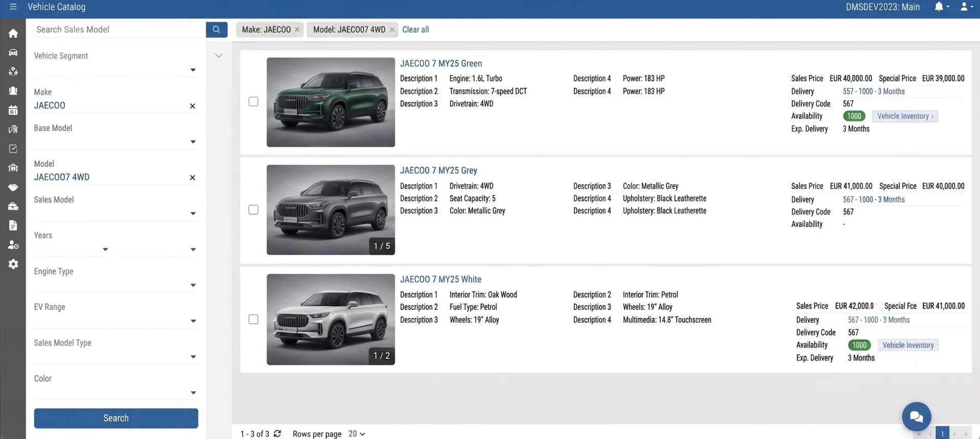Image resolution: width=980 pixels, height=439 pixels.
Task: Open notifications bell icon
Action: (x=939, y=7)
